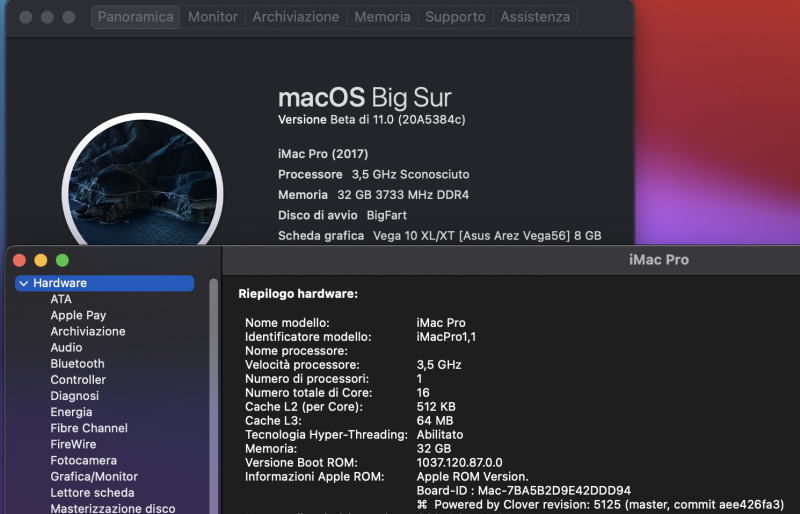Viewport: 800px width, 514px height.
Task: Minimize the iMac Pro report with yellow button
Action: click(x=41, y=260)
